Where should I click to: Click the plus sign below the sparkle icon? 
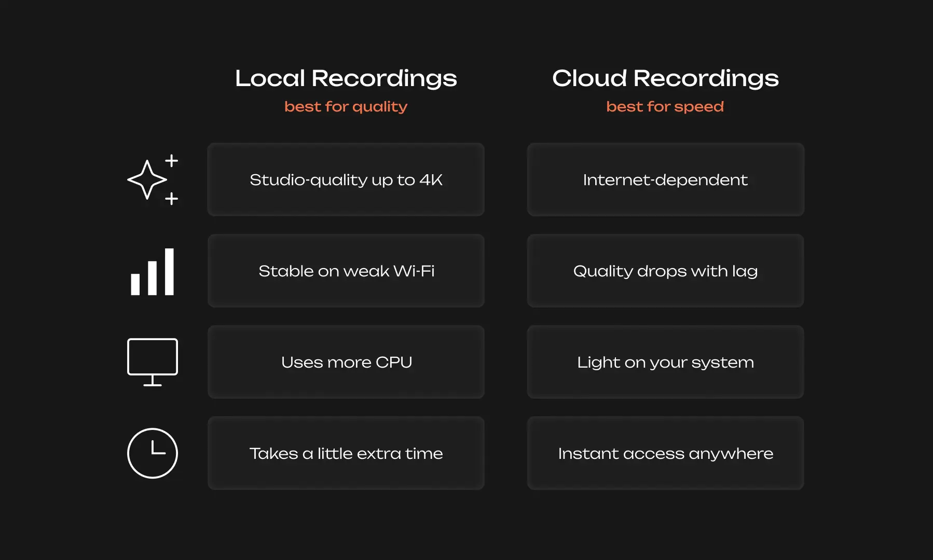tap(172, 198)
